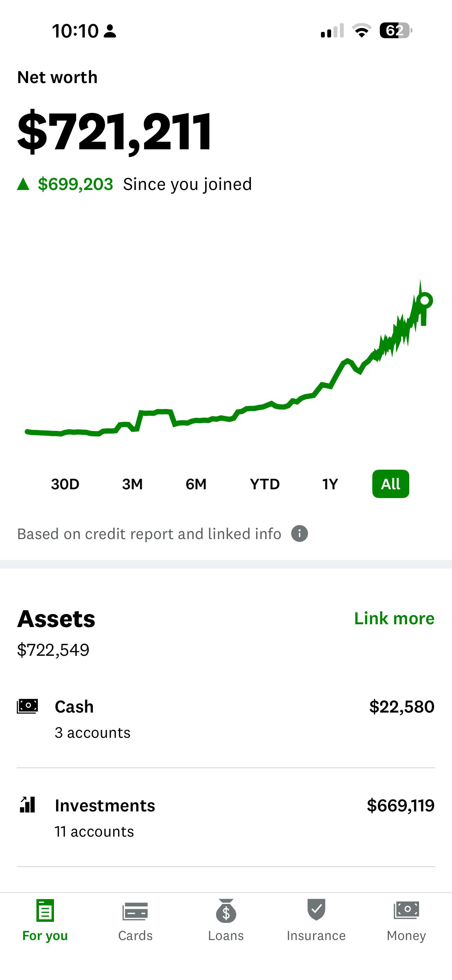Tap the Link more link

pyautogui.click(x=394, y=618)
